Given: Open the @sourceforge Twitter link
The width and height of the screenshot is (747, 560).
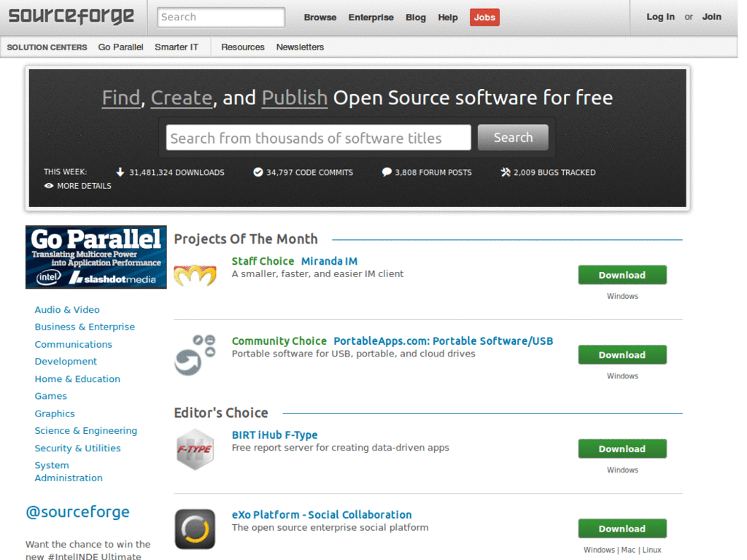Looking at the screenshot, I should pos(77,512).
